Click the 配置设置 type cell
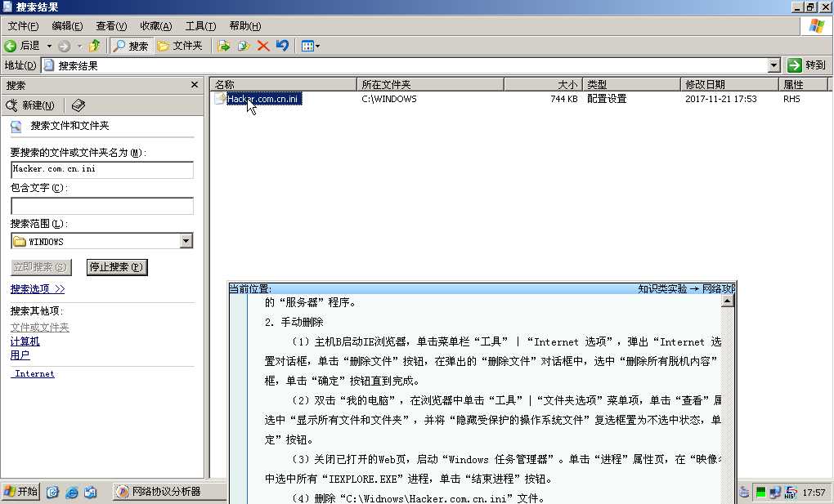 click(x=607, y=99)
